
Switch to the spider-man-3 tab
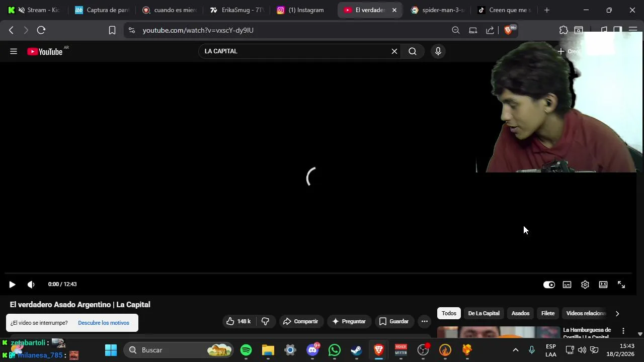tap(438, 10)
